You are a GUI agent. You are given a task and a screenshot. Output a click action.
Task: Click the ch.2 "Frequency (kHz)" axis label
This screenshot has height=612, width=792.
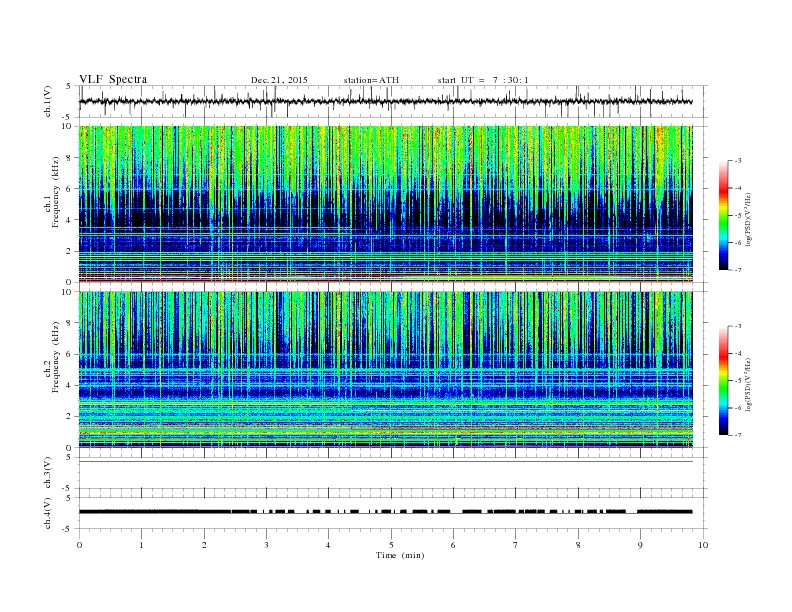(x=56, y=357)
